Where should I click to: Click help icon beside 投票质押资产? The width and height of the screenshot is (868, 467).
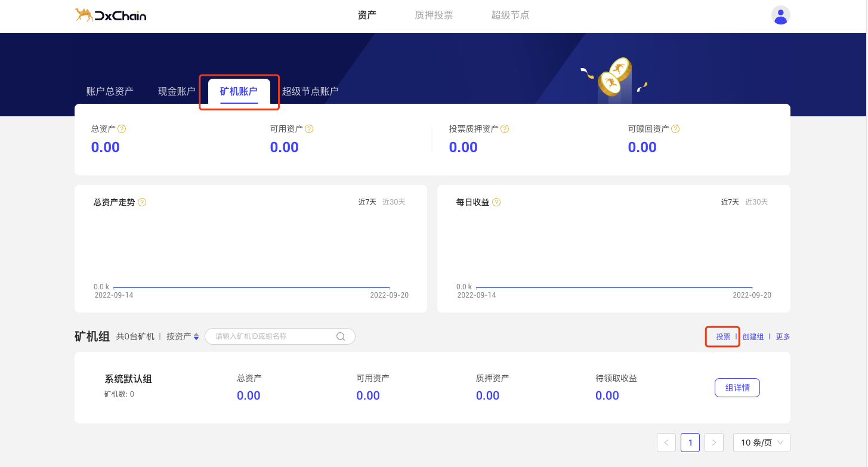(505, 129)
